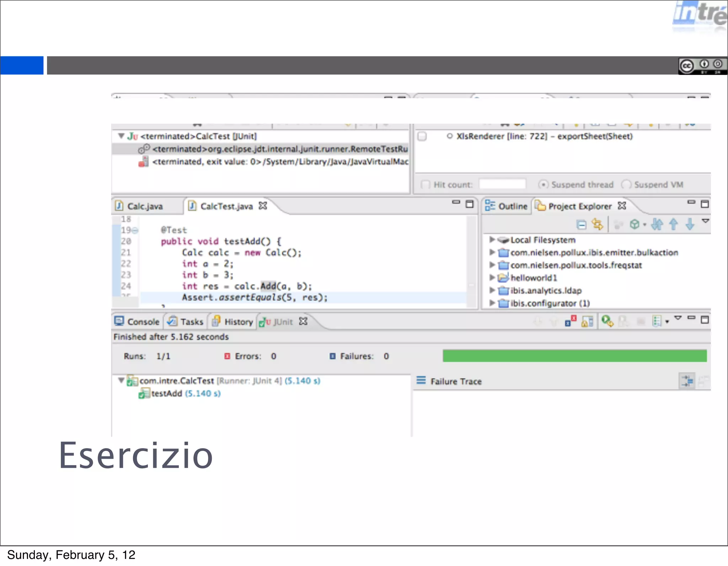Click public void testAdd() line

click(221, 241)
